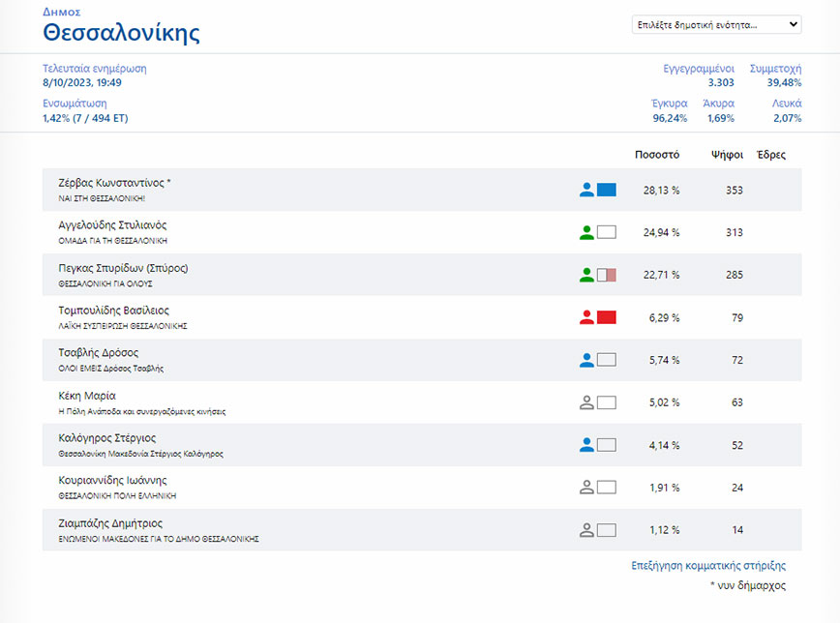
Task: Click the Ψήφοι column header
Action: tap(726, 155)
